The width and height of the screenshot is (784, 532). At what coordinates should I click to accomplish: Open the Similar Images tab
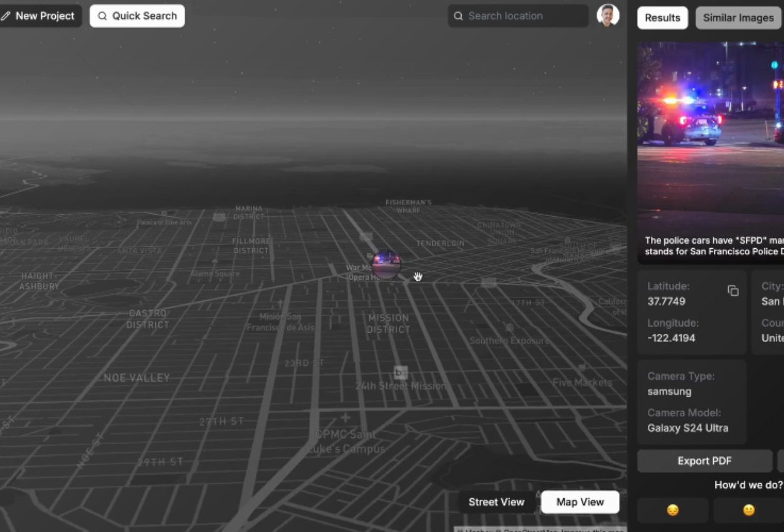[x=738, y=18]
